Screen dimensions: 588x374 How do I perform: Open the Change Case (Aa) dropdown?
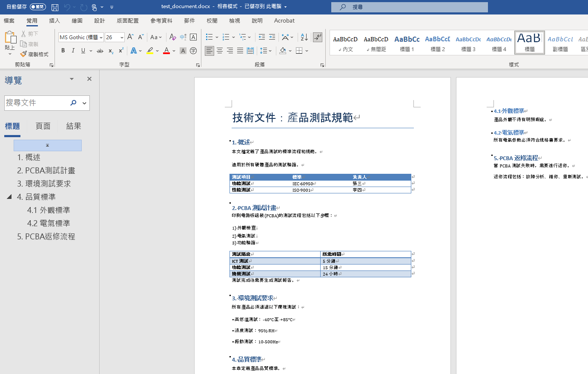click(x=156, y=37)
